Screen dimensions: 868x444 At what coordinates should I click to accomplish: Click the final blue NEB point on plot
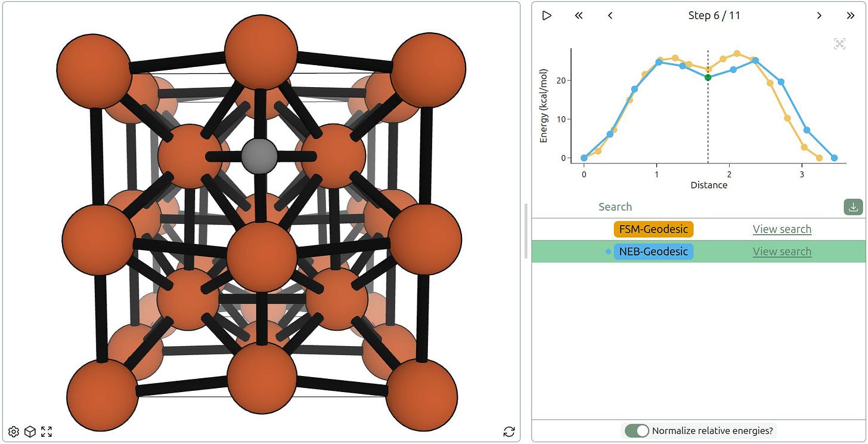click(834, 158)
